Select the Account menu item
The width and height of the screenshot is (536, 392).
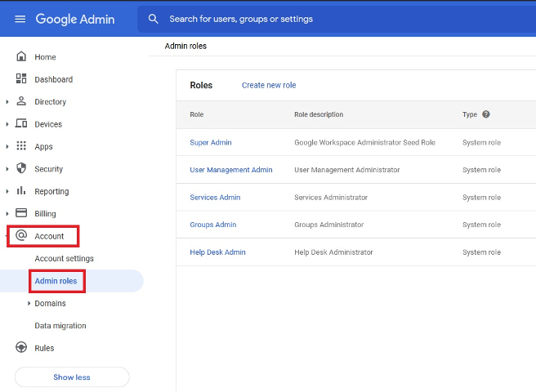(49, 236)
